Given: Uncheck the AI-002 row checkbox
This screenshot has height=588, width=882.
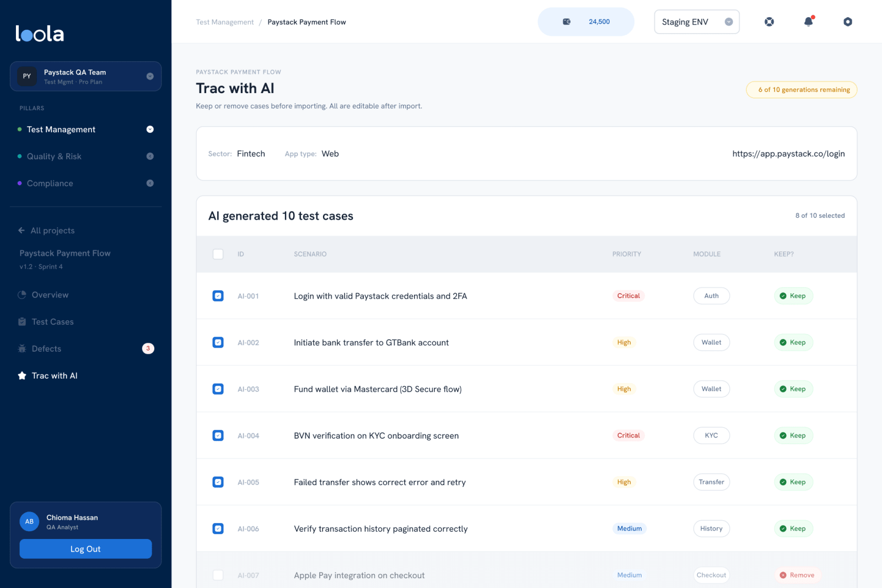Looking at the screenshot, I should click(218, 342).
